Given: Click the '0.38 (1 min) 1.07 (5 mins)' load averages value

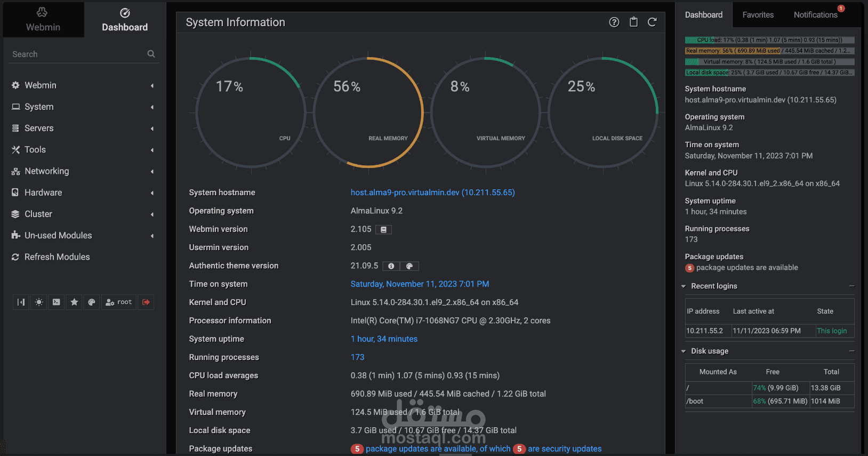Looking at the screenshot, I should pos(425,376).
